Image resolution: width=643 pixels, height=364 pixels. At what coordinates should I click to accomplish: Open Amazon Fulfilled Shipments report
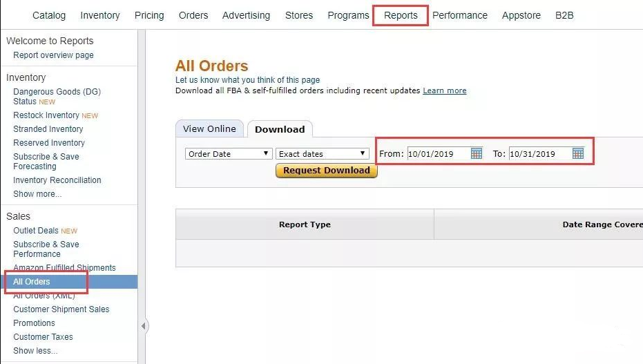tap(64, 268)
